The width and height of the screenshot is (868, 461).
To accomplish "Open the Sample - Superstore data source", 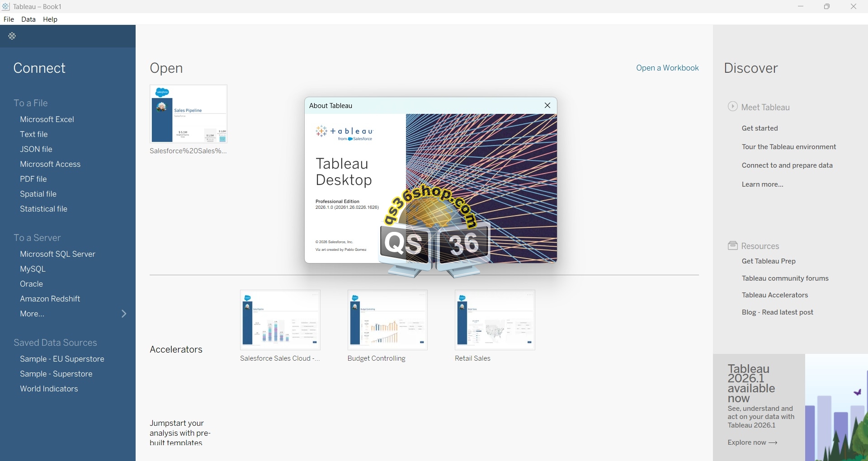I will tap(56, 374).
